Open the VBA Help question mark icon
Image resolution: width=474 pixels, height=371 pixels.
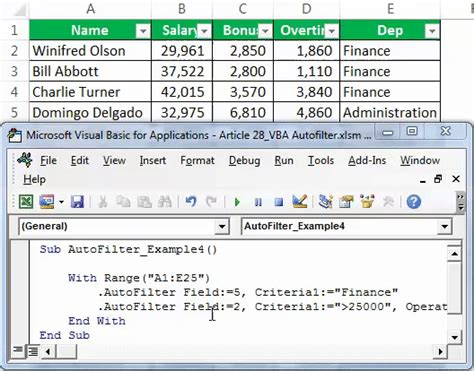pyautogui.click(x=414, y=202)
